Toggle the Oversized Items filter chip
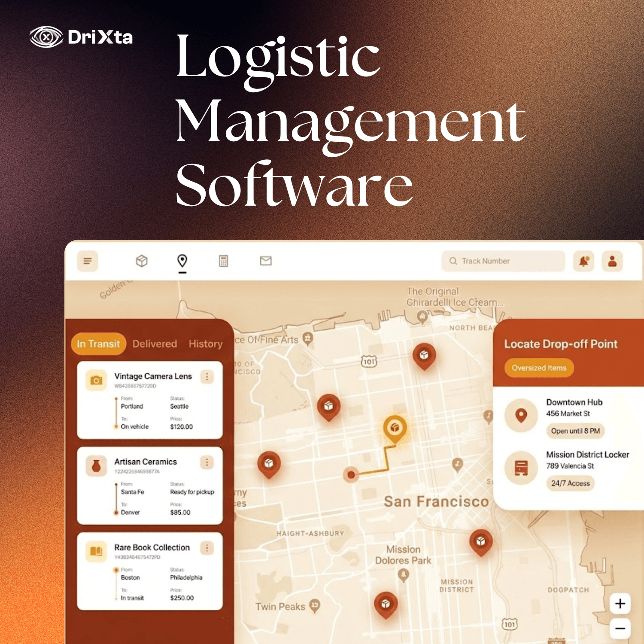The width and height of the screenshot is (644, 644). [x=539, y=368]
